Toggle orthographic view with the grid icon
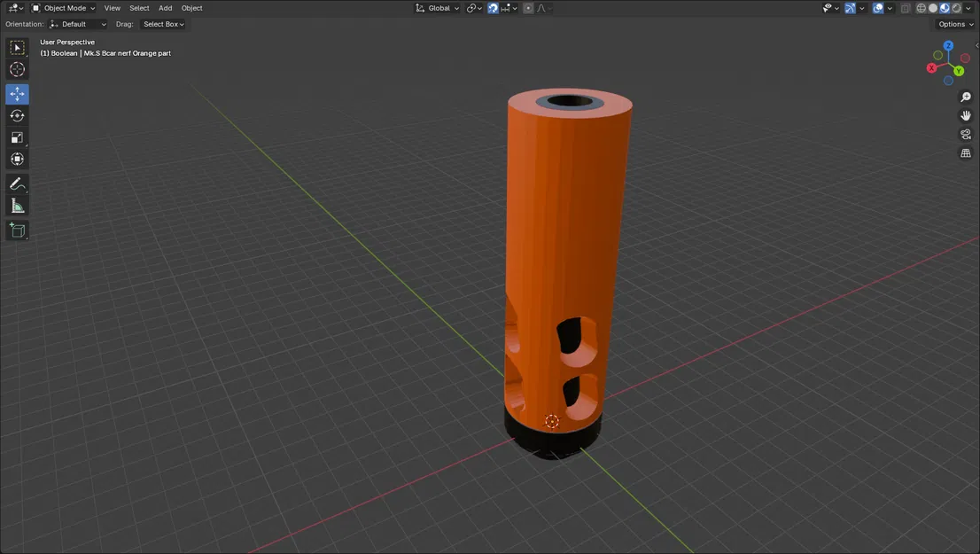The image size is (980, 554). point(965,152)
